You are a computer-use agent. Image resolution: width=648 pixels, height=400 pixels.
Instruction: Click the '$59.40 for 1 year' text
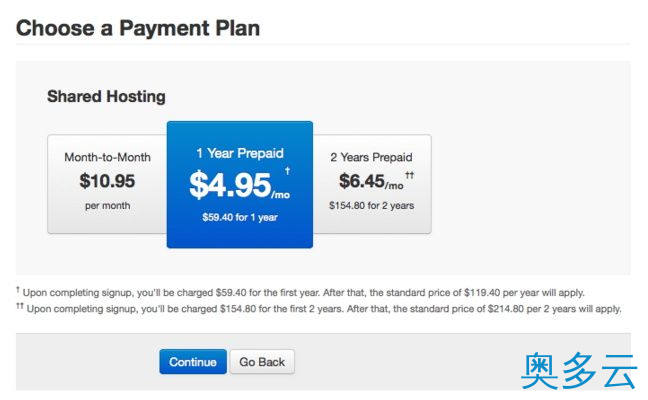pos(239,217)
